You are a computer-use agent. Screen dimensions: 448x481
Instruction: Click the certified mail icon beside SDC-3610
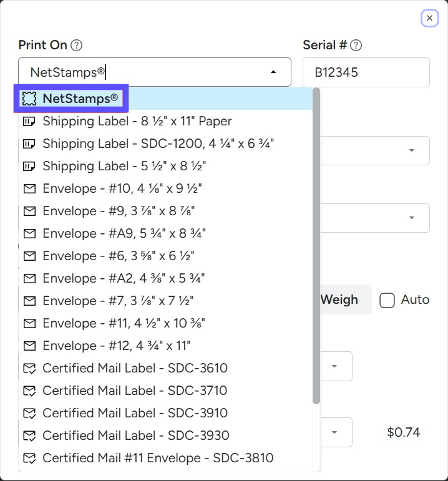coord(29,369)
